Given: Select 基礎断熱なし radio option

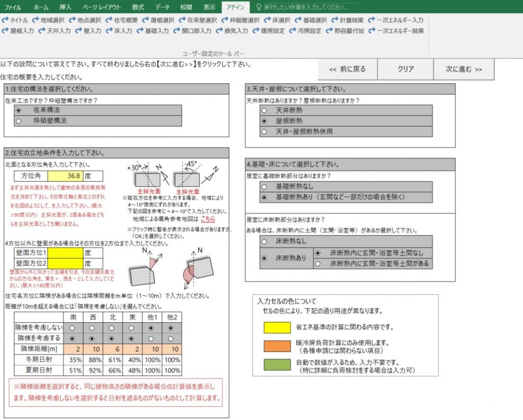Looking at the screenshot, I should pos(264,187).
